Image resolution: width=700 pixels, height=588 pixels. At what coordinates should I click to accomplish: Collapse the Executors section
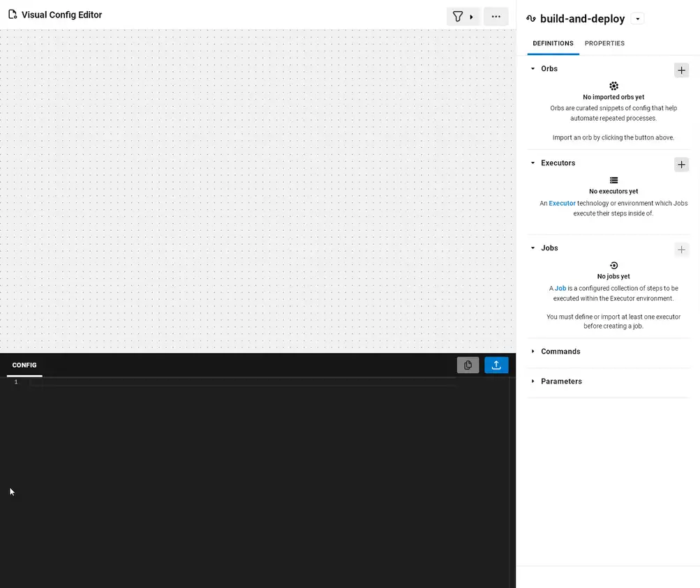pos(533,163)
